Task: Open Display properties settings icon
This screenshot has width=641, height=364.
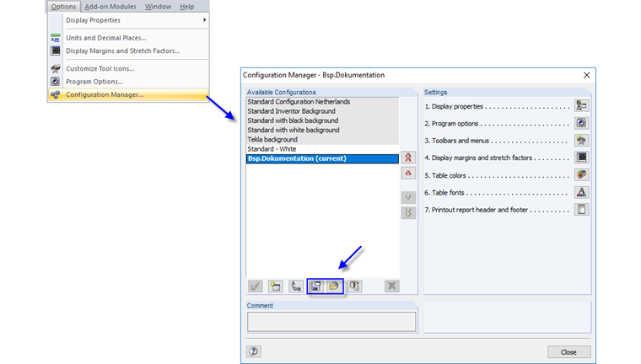Action: (581, 106)
